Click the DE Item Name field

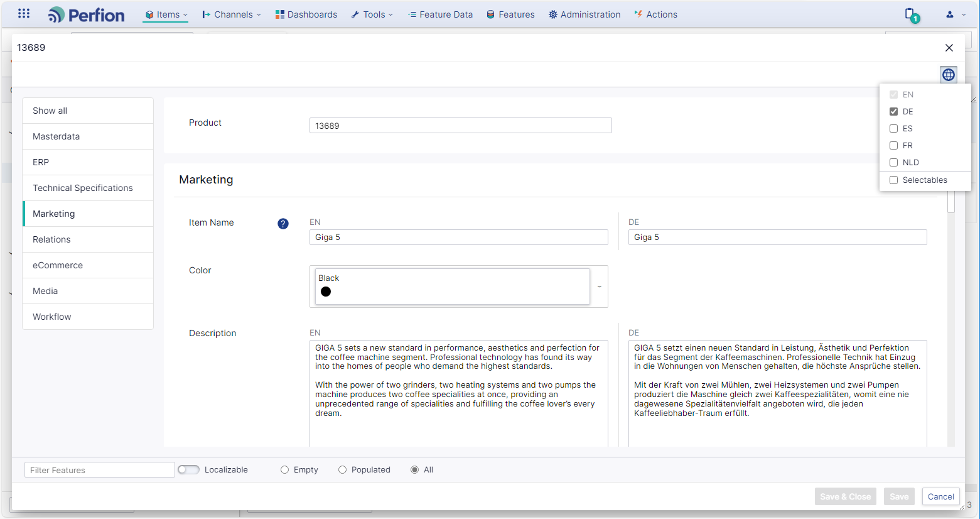[778, 237]
